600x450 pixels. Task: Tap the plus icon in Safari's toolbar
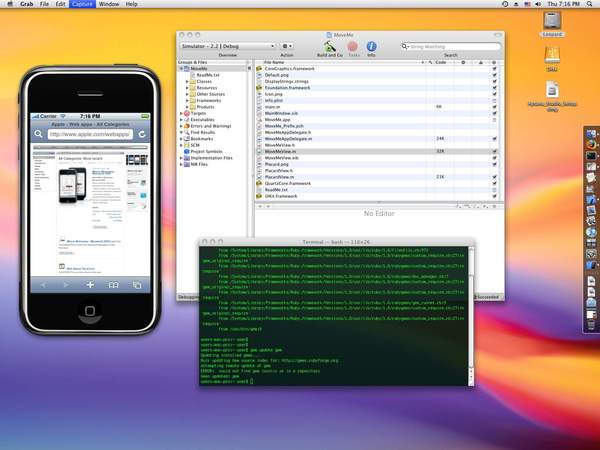[90, 285]
